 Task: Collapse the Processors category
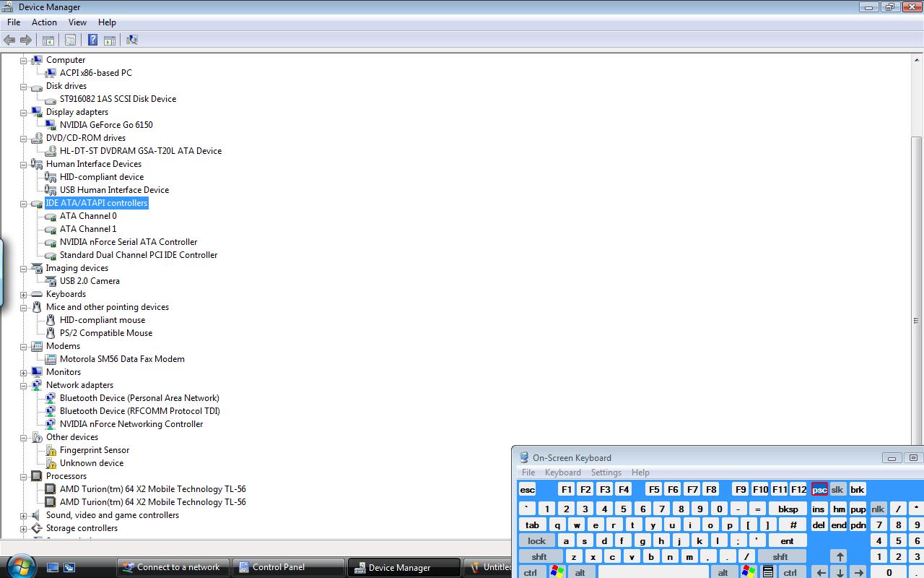point(23,476)
